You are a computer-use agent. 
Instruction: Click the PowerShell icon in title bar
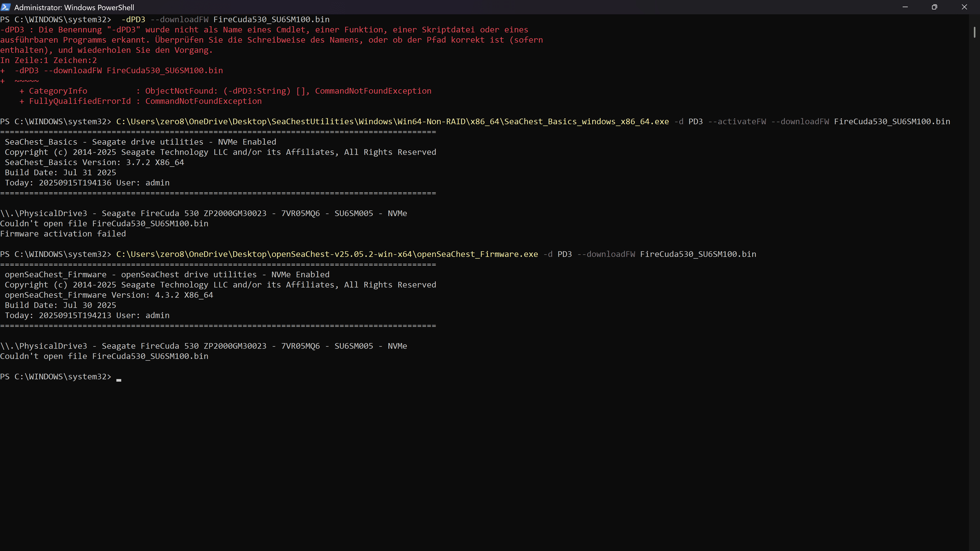click(x=5, y=7)
